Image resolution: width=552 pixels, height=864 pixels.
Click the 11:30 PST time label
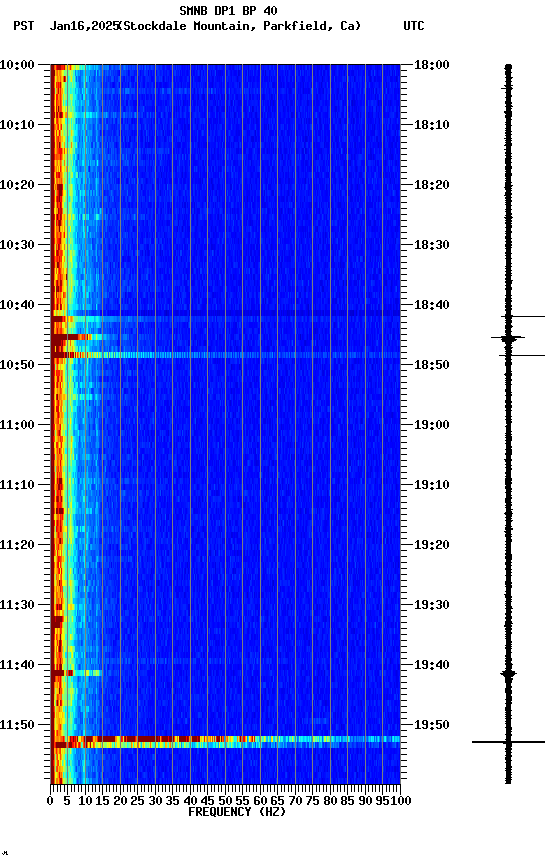tap(17, 606)
